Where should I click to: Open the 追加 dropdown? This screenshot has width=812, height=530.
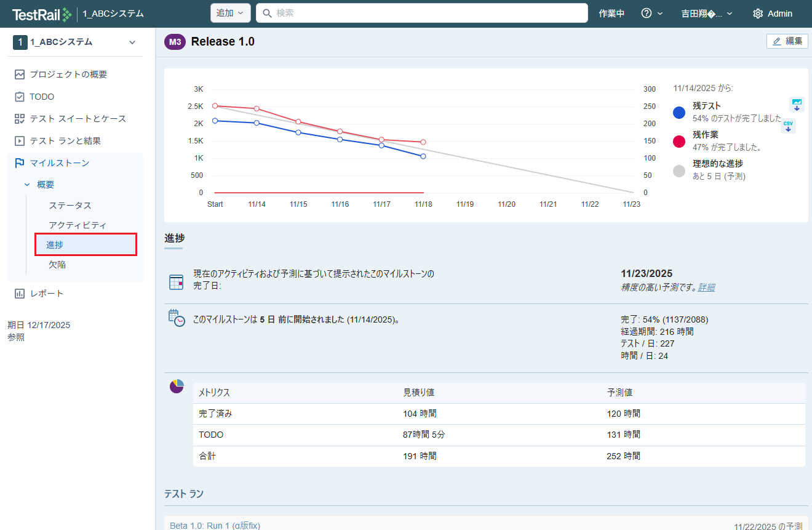click(230, 13)
